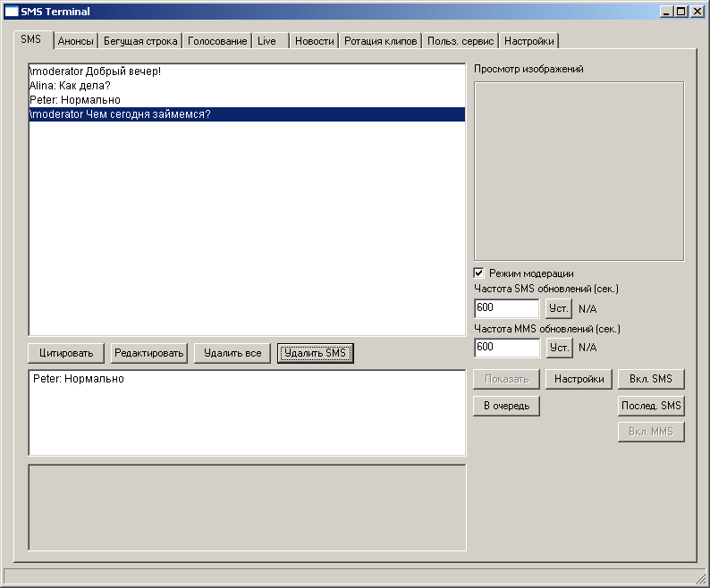Click Уст. button for SMS frequency
The width and height of the screenshot is (710, 588).
(559, 308)
